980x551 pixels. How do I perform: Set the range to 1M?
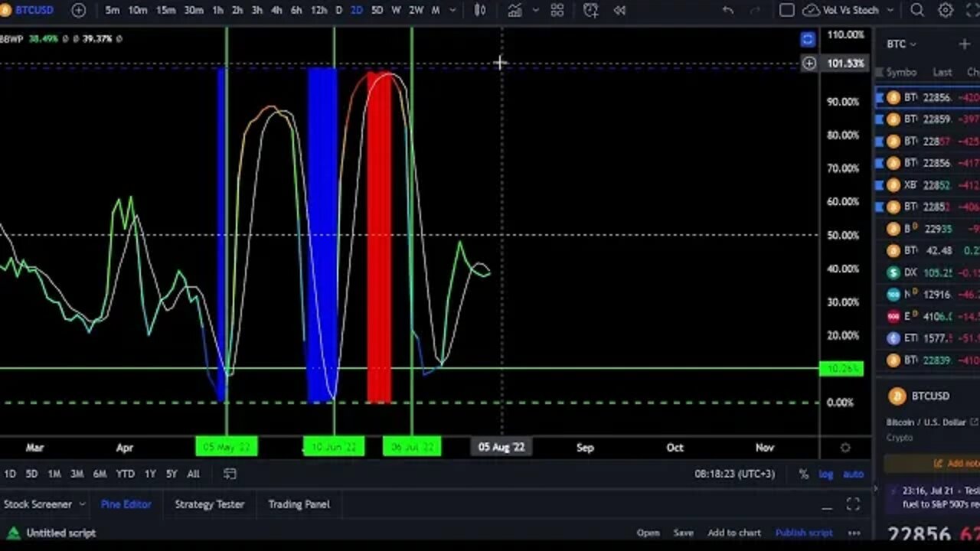pos(54,474)
